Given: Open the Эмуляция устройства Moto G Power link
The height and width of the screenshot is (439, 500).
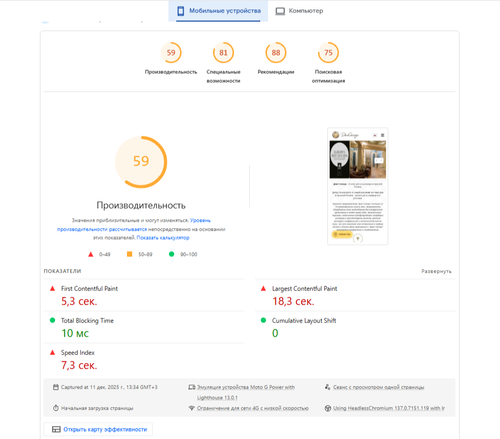Looking at the screenshot, I should (x=246, y=392).
